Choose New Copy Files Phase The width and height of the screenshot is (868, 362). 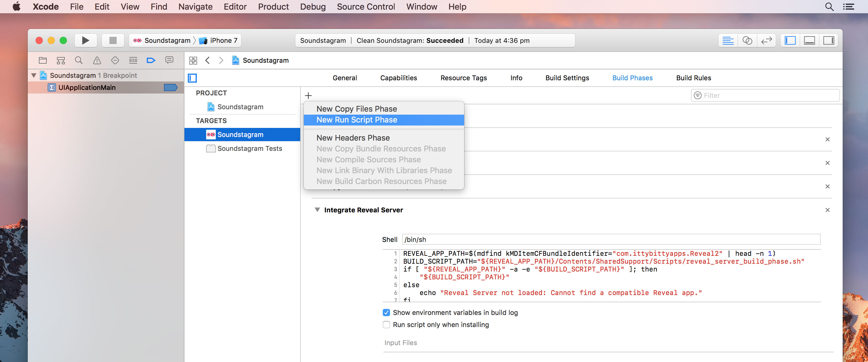point(384,109)
